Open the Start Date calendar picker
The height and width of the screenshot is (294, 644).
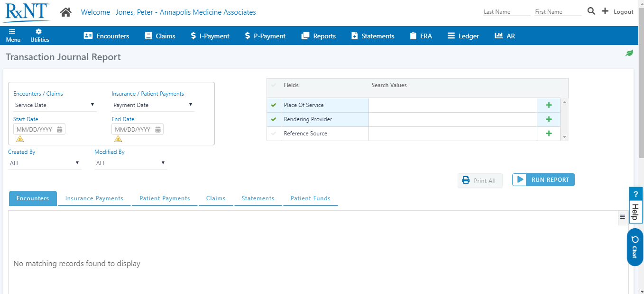click(x=60, y=129)
